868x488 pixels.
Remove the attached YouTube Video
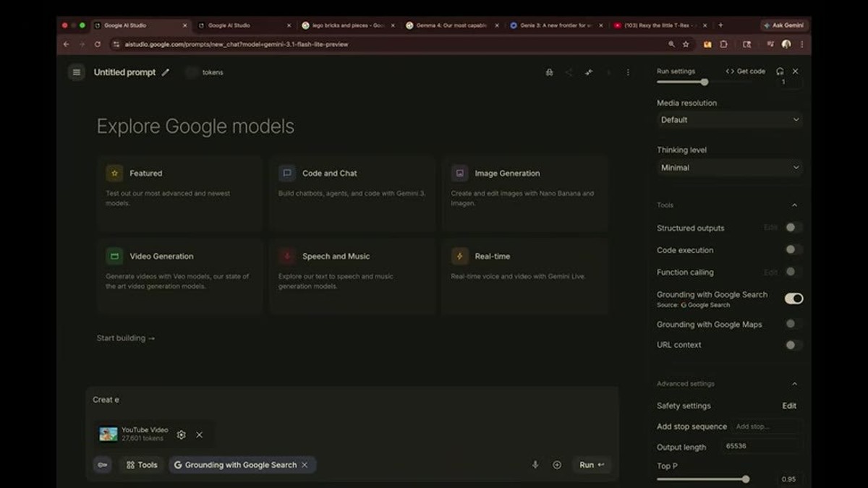pyautogui.click(x=199, y=435)
